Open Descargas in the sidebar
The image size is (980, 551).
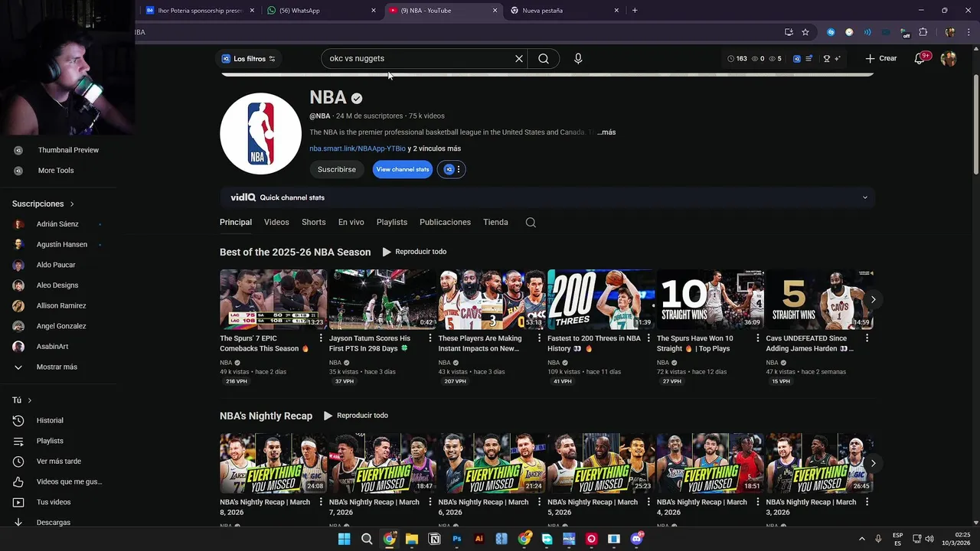53,523
